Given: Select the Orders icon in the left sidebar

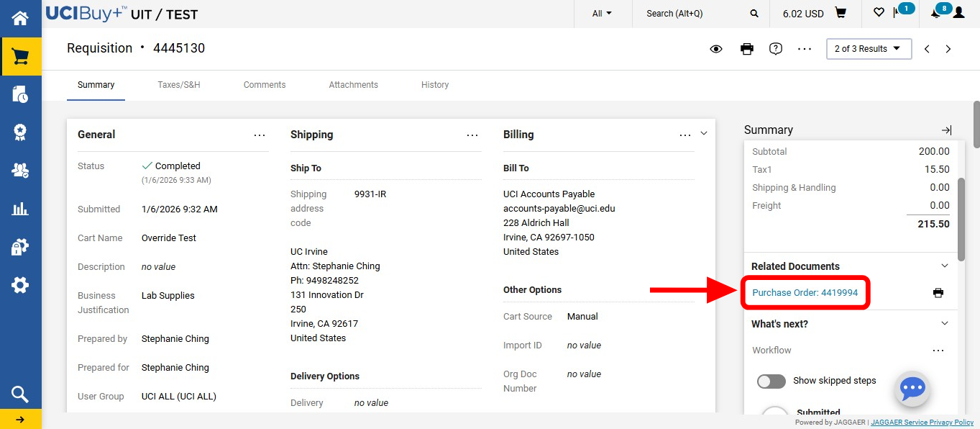Looking at the screenshot, I should [20, 94].
